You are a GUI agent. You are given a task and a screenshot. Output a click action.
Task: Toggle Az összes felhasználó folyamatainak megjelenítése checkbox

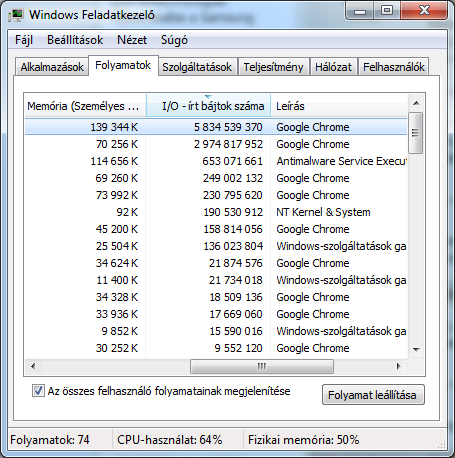click(x=38, y=391)
